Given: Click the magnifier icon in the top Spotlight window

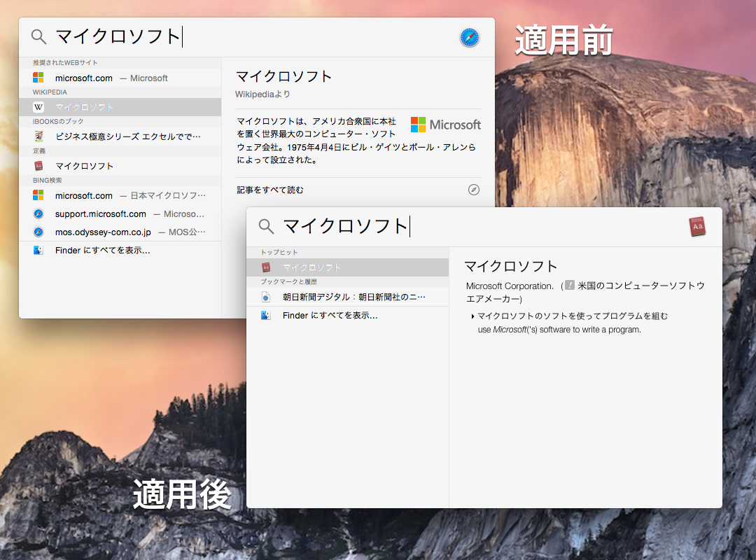Looking at the screenshot, I should pos(38,36).
